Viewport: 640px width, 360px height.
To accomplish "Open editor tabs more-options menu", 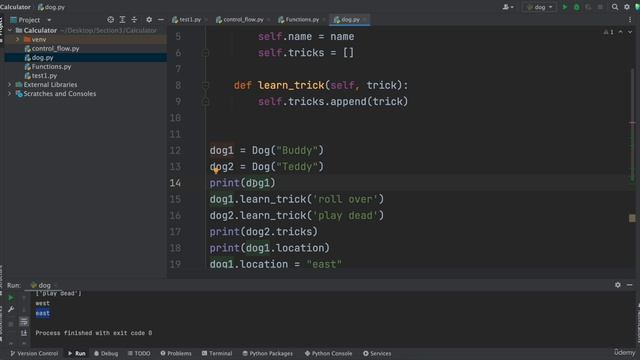I will [630, 20].
